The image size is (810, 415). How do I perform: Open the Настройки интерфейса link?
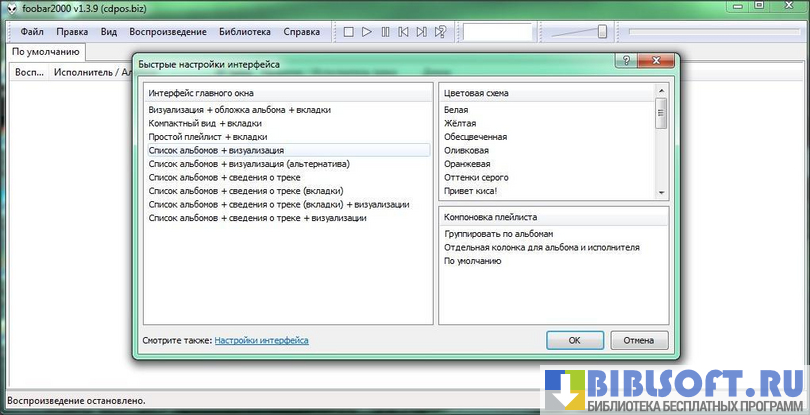[x=261, y=341]
